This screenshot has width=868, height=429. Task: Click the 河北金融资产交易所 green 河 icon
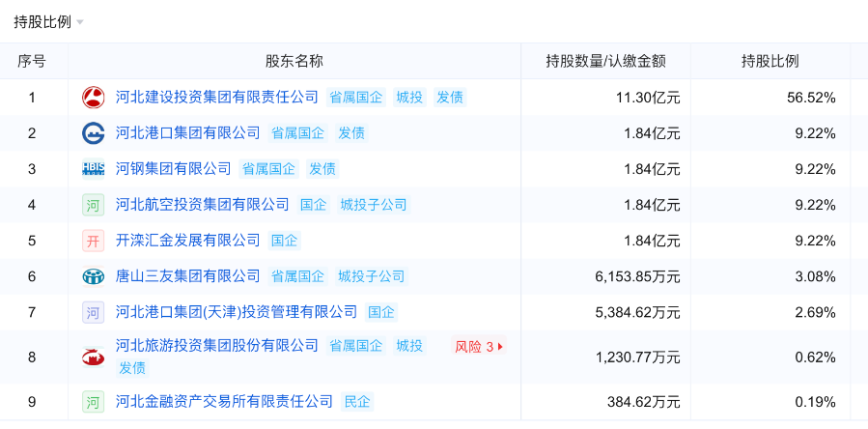[94, 402]
